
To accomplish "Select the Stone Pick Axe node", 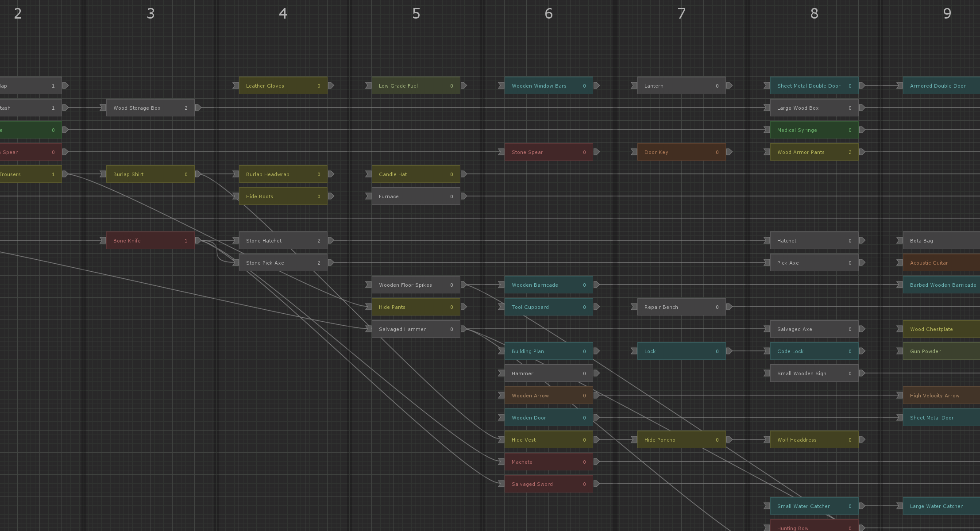I will 281,262.
